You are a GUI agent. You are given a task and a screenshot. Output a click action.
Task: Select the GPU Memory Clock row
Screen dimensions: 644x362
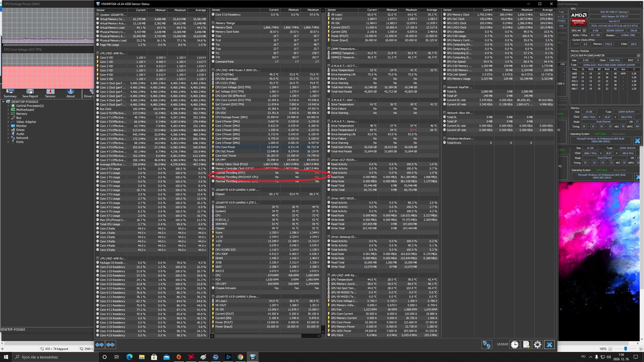pyautogui.click(x=498, y=15)
